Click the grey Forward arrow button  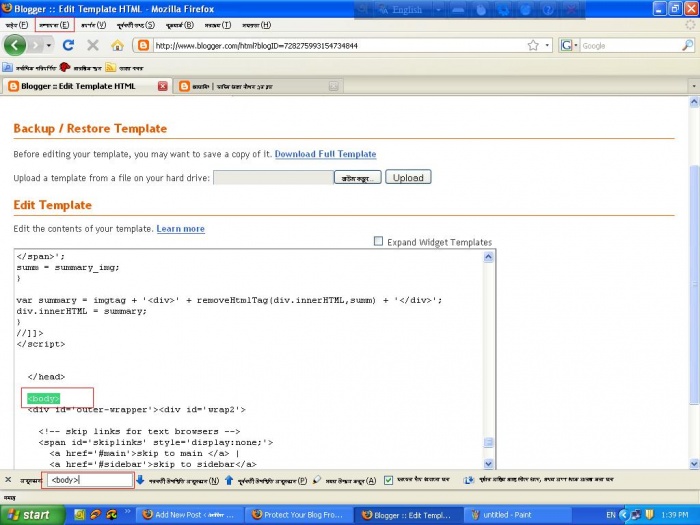[36, 45]
